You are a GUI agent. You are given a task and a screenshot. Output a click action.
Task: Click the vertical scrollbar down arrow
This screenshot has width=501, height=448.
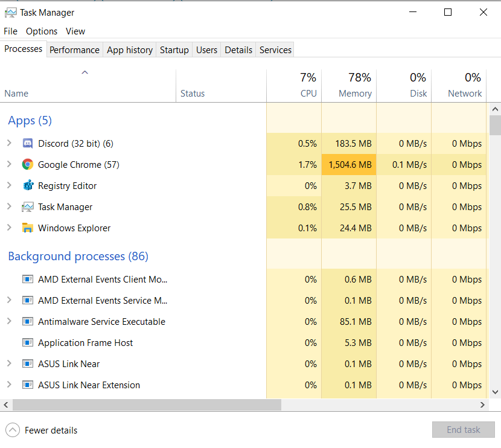(495, 392)
